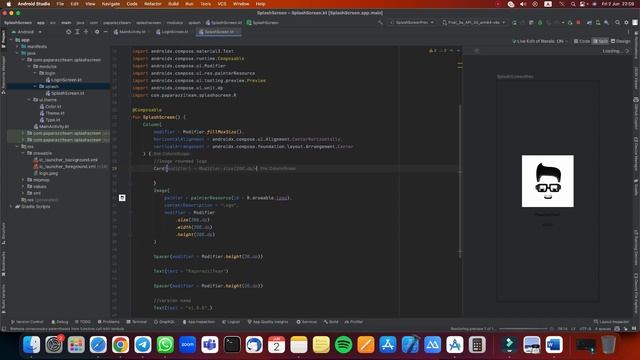The height and width of the screenshot is (360, 640).
Task: Switch to LoginScreen.kt editor tab
Action: (174, 31)
